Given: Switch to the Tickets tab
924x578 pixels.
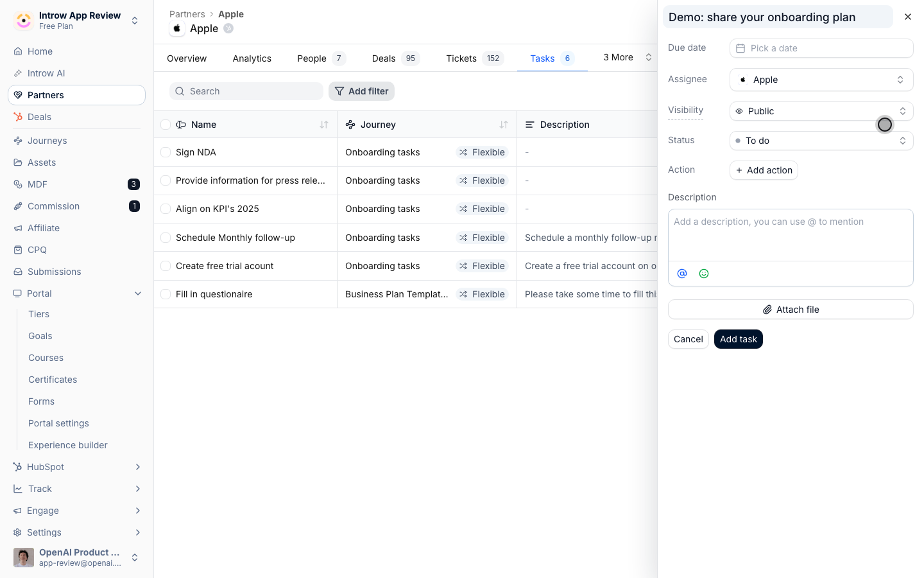Looking at the screenshot, I should [475, 58].
